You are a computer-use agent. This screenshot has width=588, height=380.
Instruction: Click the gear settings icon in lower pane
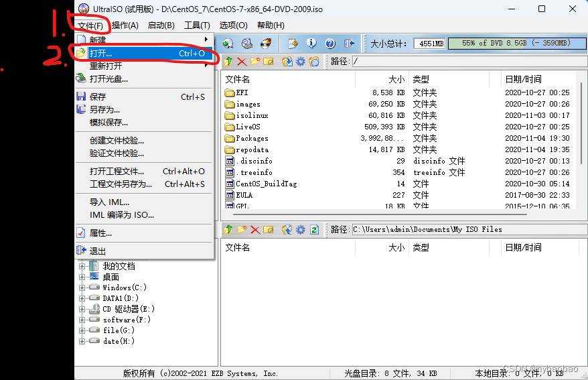(300, 230)
